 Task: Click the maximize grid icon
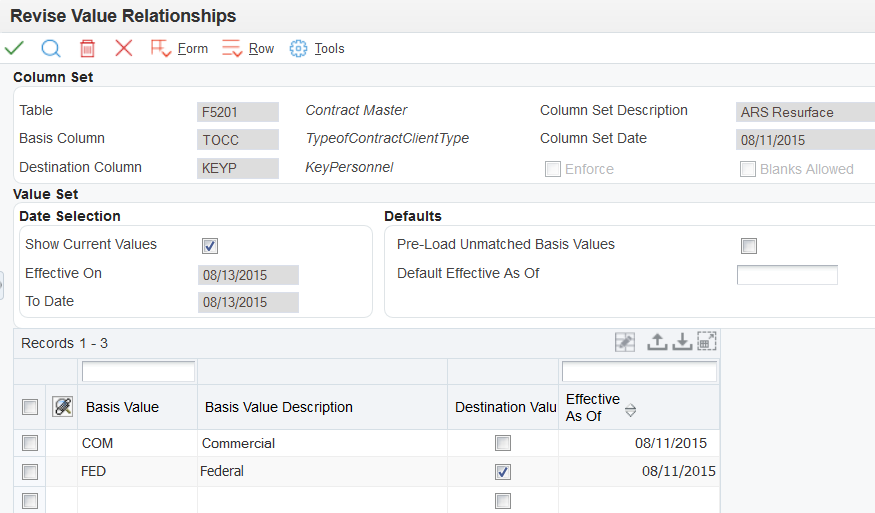point(706,342)
